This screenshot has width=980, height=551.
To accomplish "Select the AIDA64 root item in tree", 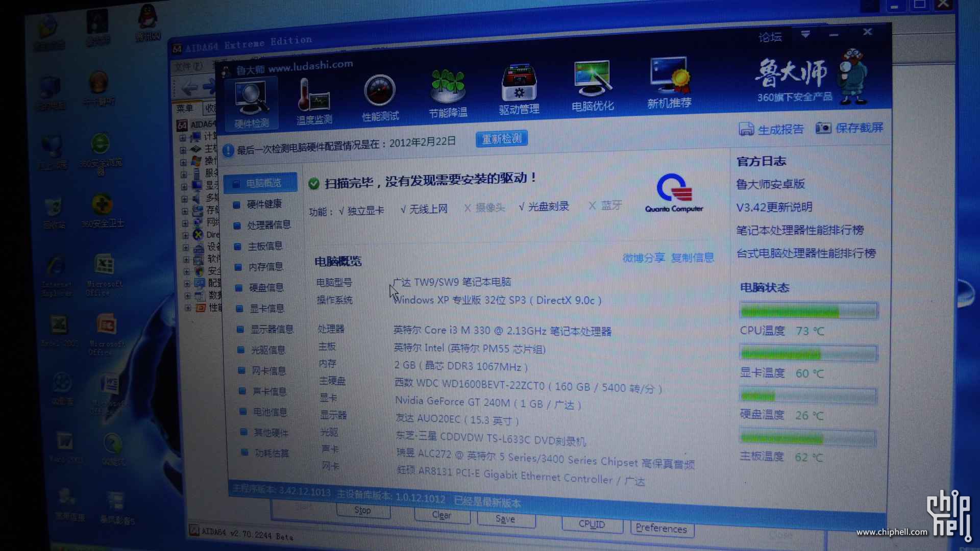I will [x=196, y=124].
